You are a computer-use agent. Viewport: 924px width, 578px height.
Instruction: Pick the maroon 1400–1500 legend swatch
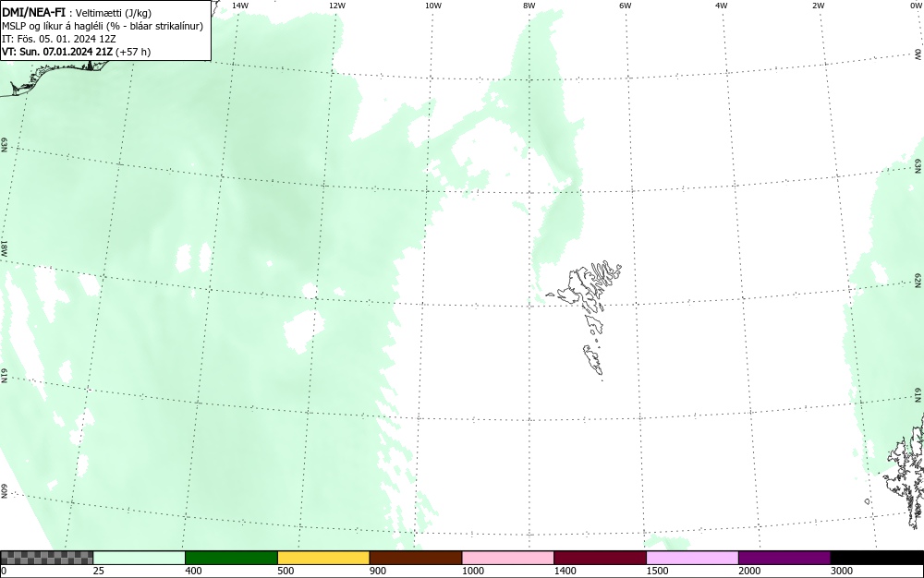tap(600, 558)
